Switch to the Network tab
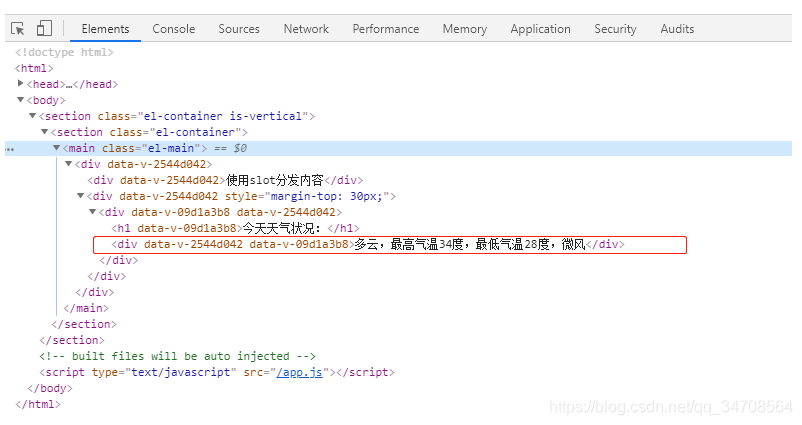802x425 pixels. 306,29
